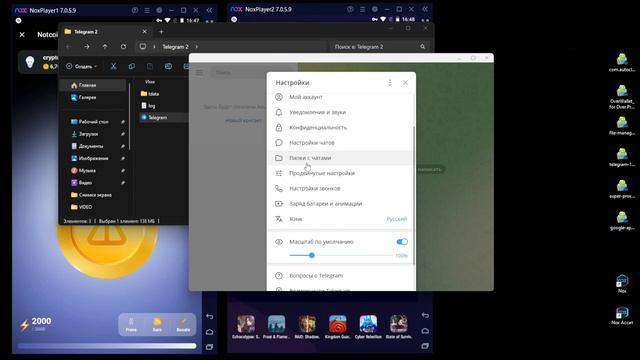The image size is (640, 360).
Task: Toggle the default interface scale switch
Action: [x=402, y=242]
